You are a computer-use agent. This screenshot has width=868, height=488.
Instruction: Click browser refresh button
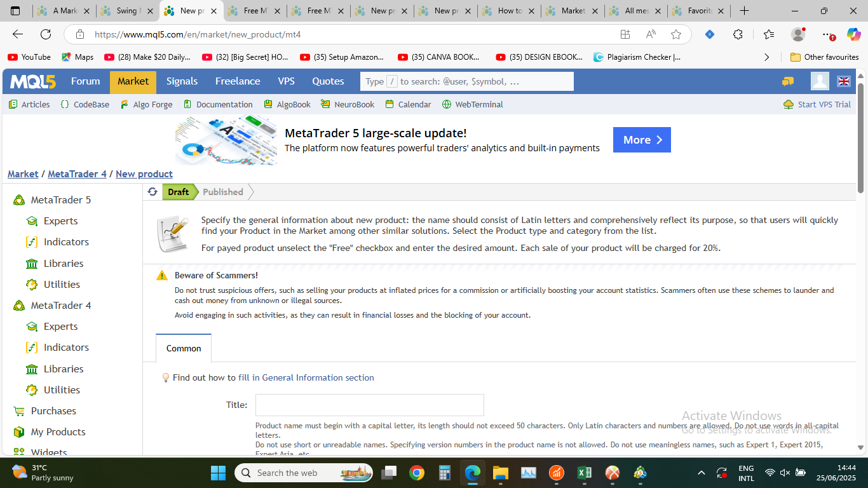46,34
